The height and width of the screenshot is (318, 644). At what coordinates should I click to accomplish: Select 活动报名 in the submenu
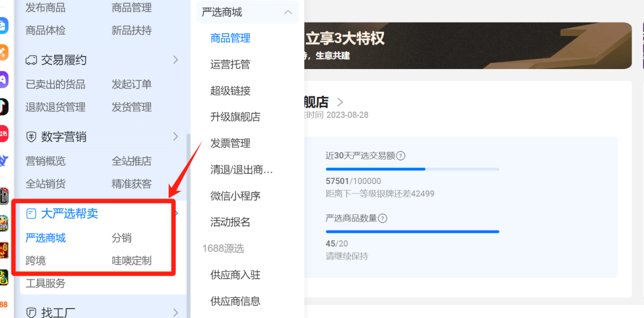pos(230,222)
